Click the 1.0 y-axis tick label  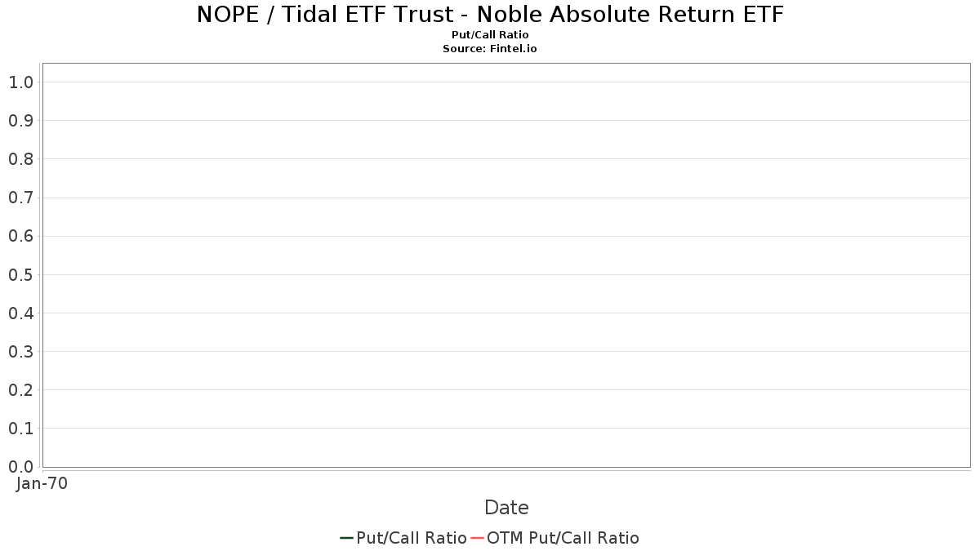(20, 82)
